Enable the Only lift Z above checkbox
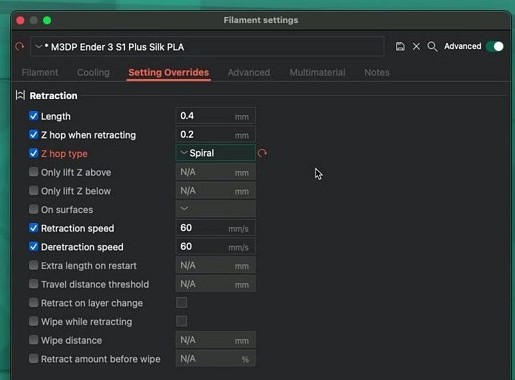Viewport: 515px width, 380px height. tap(33, 172)
